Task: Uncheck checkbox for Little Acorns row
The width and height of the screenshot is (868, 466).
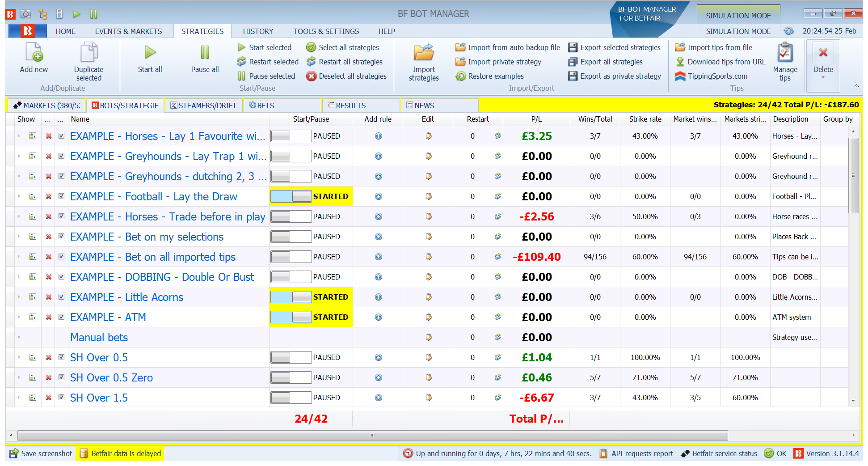Action: [x=61, y=297]
